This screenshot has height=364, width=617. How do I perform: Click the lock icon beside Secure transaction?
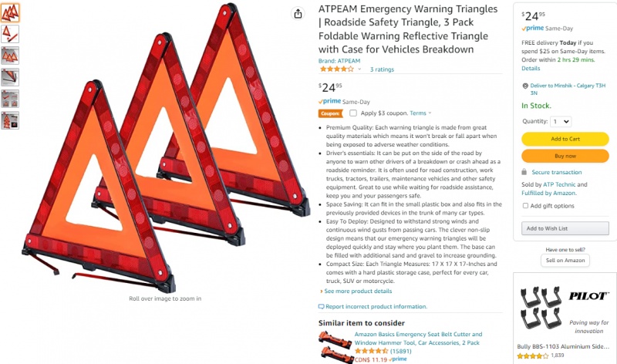point(524,172)
